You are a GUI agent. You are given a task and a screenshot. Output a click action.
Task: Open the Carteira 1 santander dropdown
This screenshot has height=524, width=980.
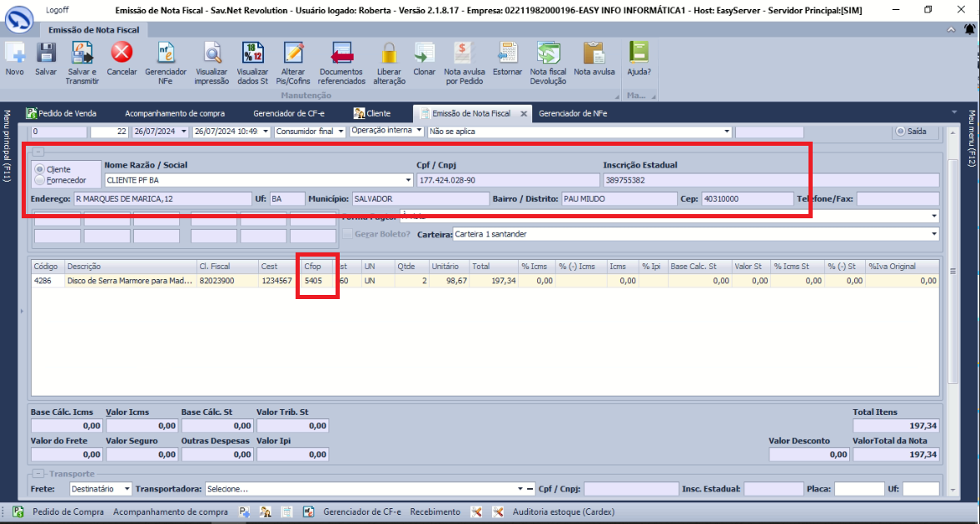click(934, 234)
